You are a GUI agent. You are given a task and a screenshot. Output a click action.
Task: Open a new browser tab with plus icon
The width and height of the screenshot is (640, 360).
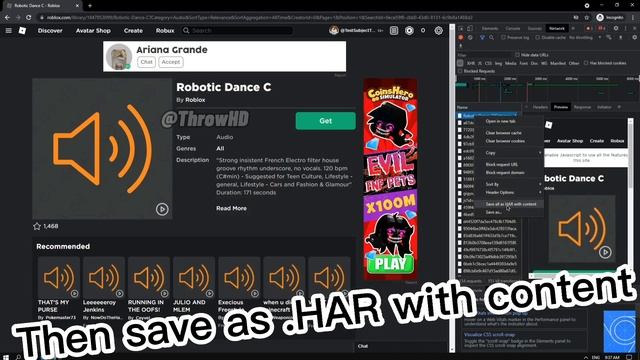click(90, 6)
